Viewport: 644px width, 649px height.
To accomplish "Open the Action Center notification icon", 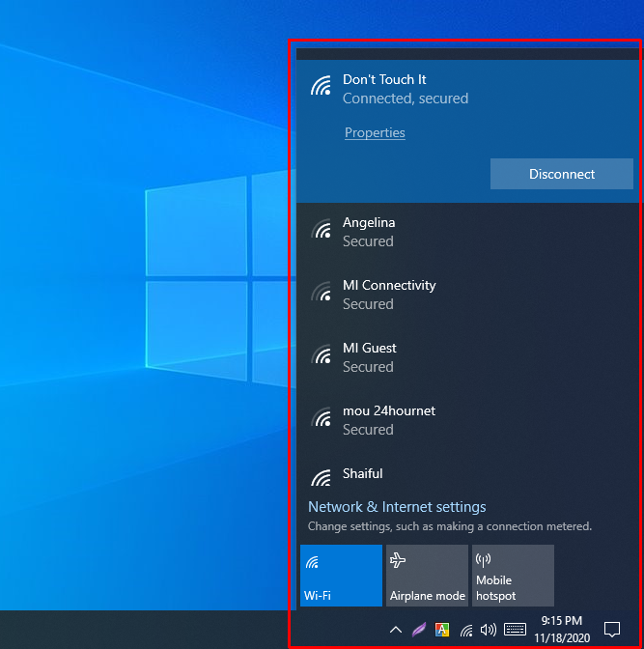I will tap(611, 630).
